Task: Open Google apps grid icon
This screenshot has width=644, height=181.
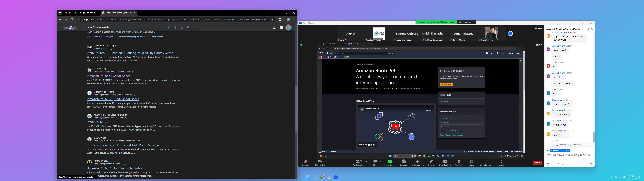Action: (281, 28)
